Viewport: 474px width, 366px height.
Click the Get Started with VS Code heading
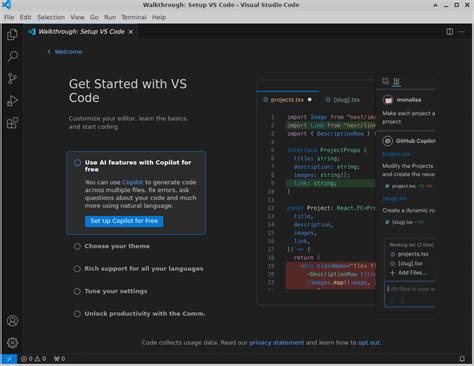point(128,91)
